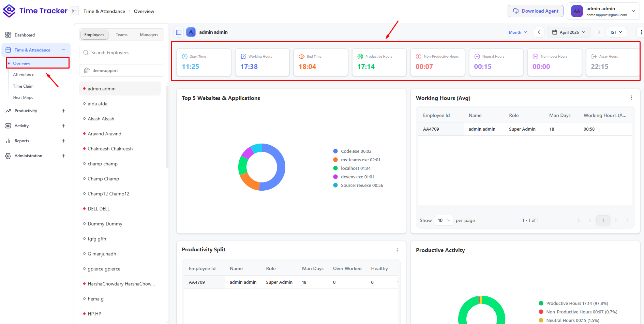Screen dimensions: 644x324
Task: Select Aravind Aravind in employee list
Action: [x=120, y=134]
